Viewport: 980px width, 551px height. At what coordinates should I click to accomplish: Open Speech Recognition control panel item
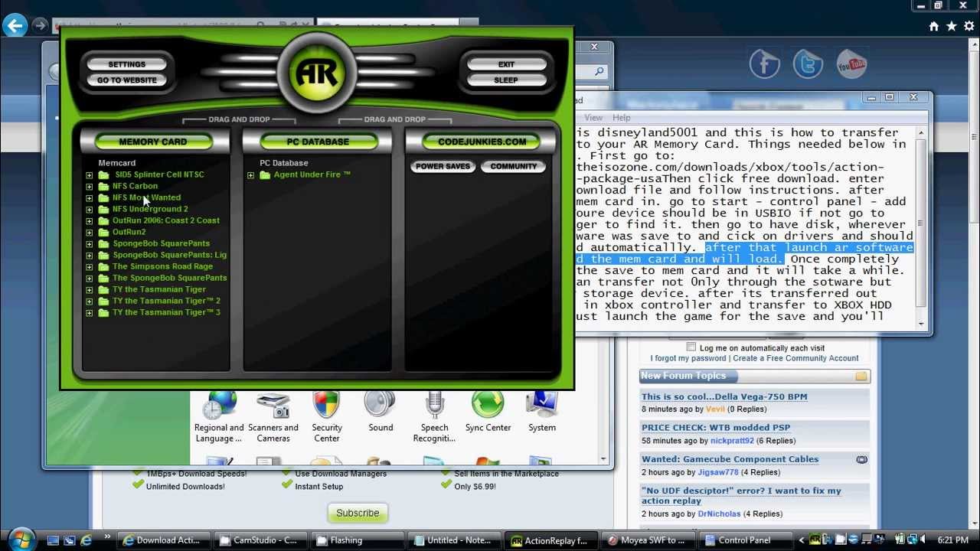434,417
